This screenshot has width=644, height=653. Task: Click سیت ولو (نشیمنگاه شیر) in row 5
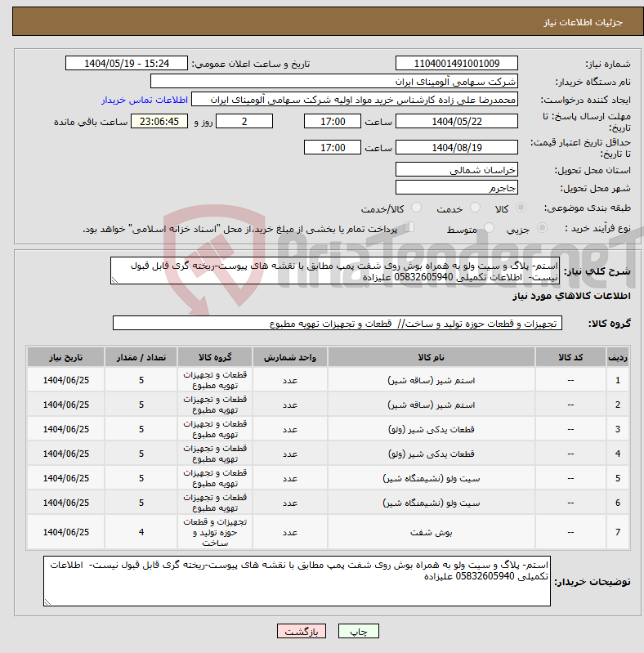pyautogui.click(x=432, y=478)
